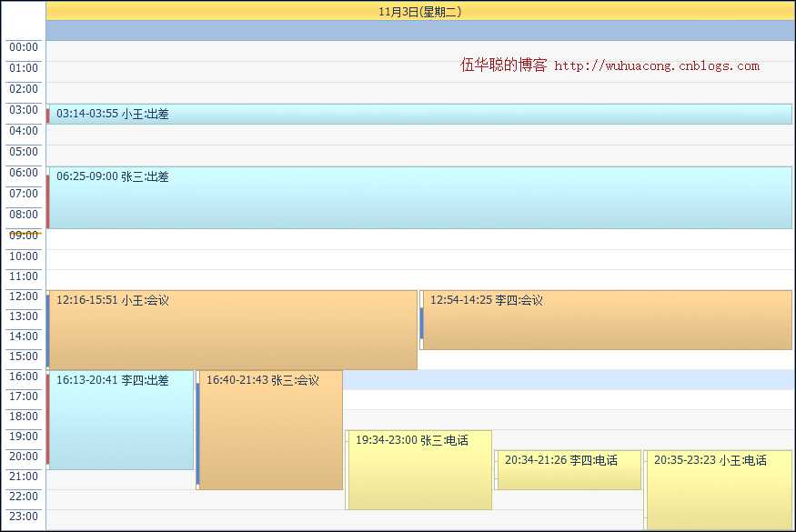Select the 03:14-03:55 小王:出差 appointment
The width and height of the screenshot is (796, 532).
(419, 114)
